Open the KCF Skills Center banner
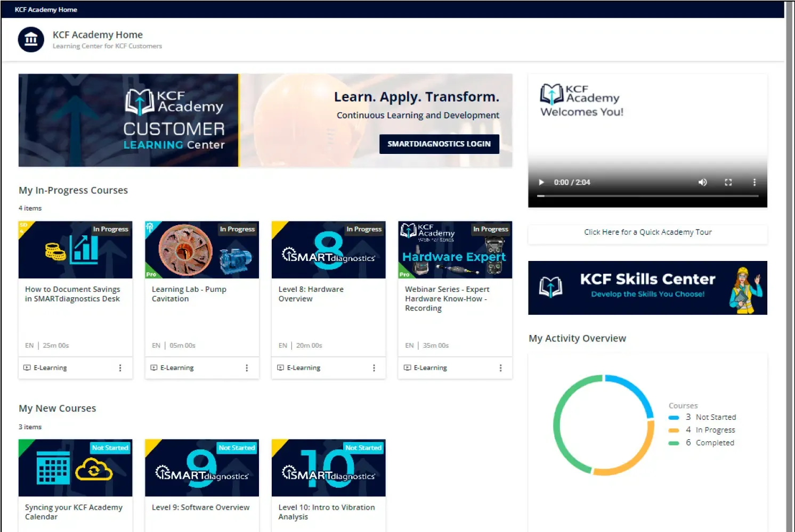This screenshot has height=532, width=795. 647,288
